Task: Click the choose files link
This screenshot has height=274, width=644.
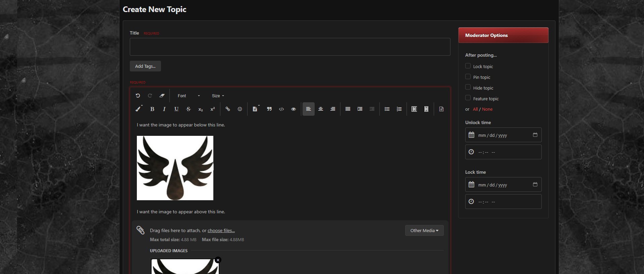Action: coord(221,230)
